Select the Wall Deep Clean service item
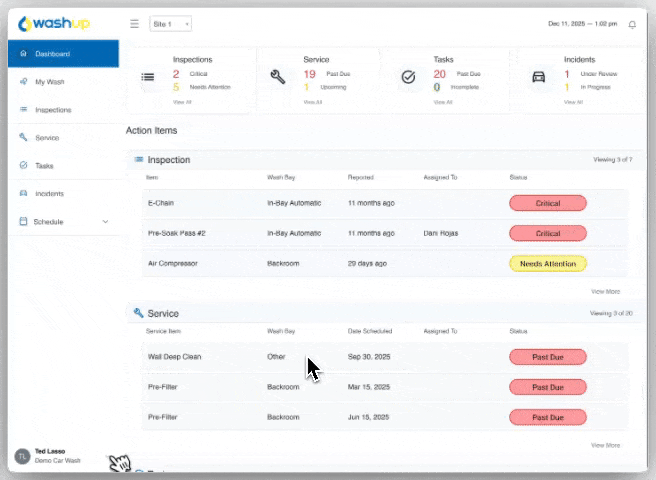This screenshot has width=656, height=480. (x=174, y=357)
